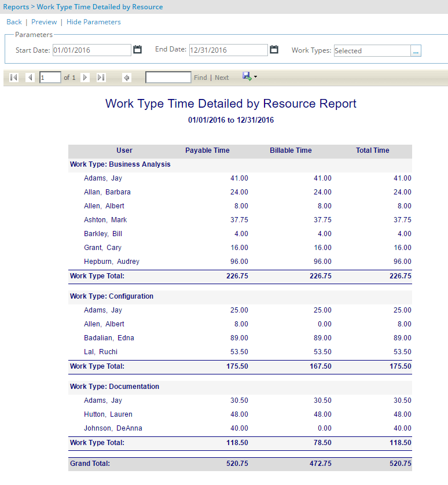Click Johnson, DeAnna row name
Image resolution: width=448 pixels, height=485 pixels.
pos(113,428)
